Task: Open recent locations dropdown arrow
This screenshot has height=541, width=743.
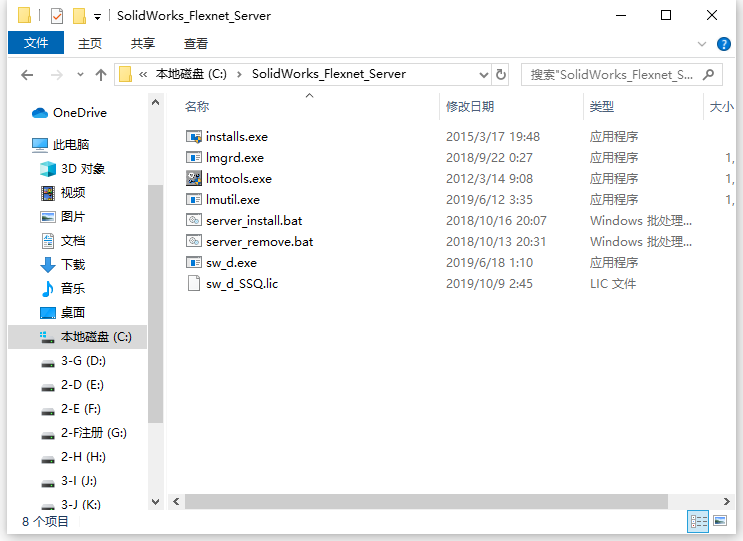Action: click(x=80, y=74)
